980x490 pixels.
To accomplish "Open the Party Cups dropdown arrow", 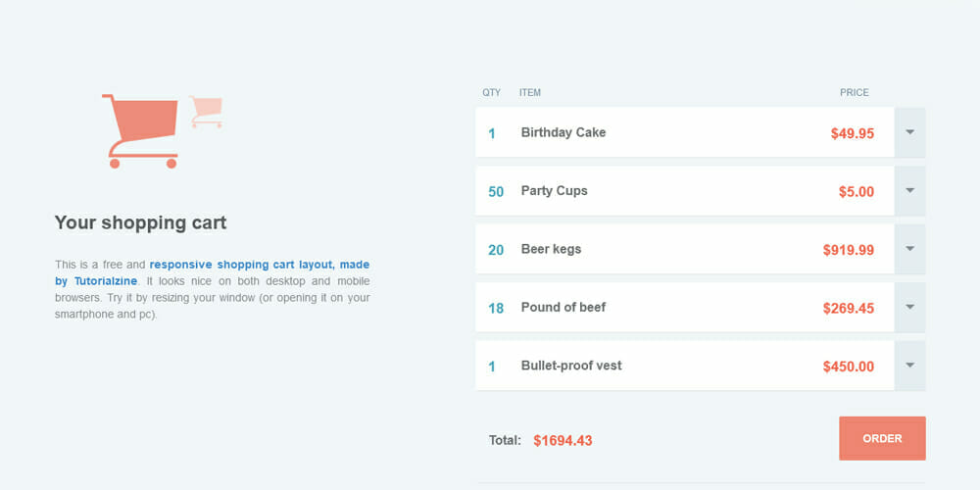I will pyautogui.click(x=909, y=191).
